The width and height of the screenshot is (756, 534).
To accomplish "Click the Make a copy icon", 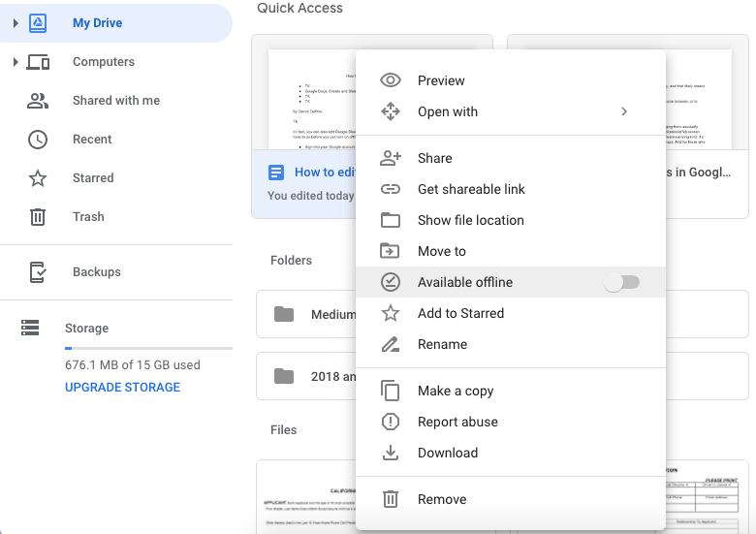I will [390, 391].
